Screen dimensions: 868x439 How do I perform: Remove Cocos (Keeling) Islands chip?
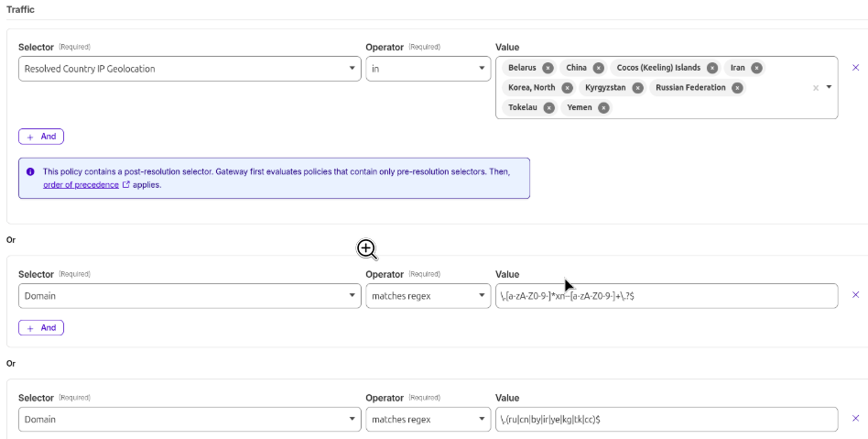(712, 68)
